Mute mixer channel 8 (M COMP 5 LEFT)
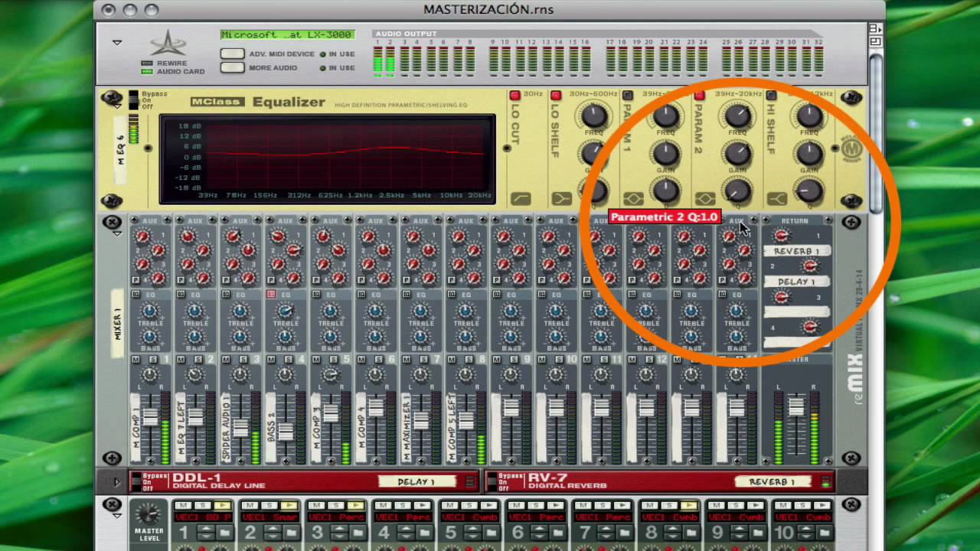The width and height of the screenshot is (980, 551). coord(452,359)
